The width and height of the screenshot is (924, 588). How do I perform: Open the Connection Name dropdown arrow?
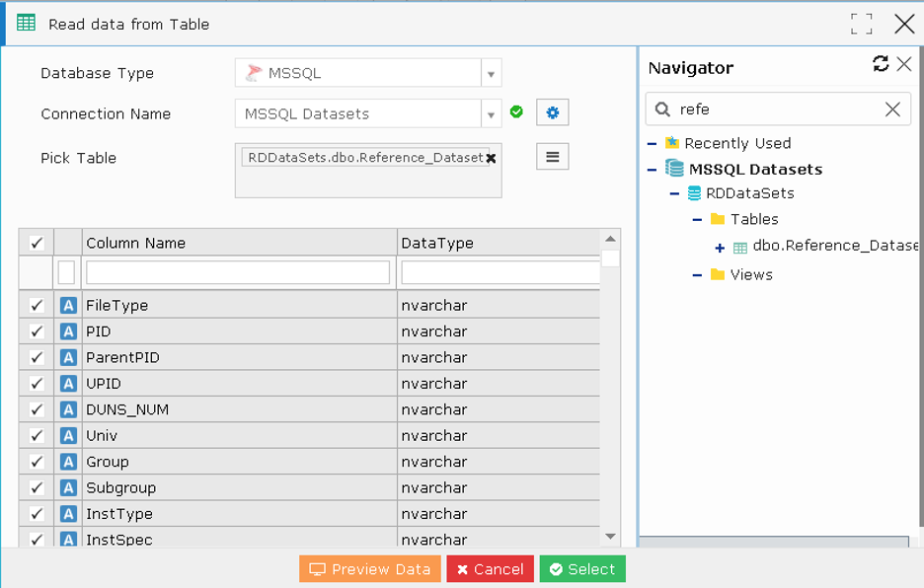pyautogui.click(x=491, y=114)
